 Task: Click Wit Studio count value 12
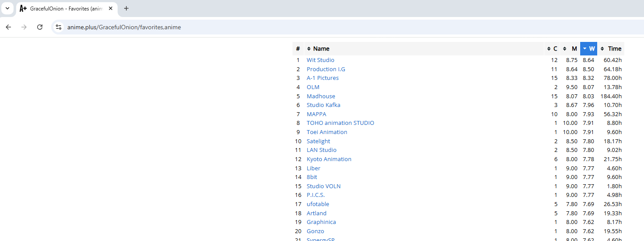[554, 60]
